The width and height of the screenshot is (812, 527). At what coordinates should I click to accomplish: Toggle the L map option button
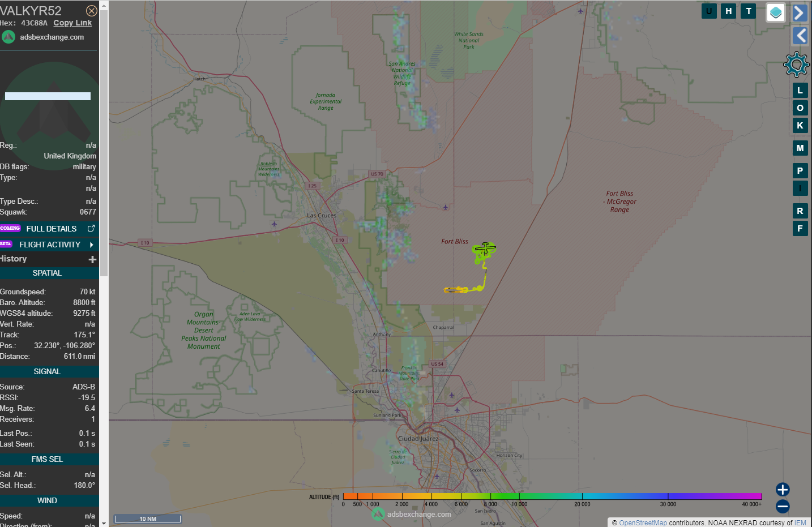(800, 90)
